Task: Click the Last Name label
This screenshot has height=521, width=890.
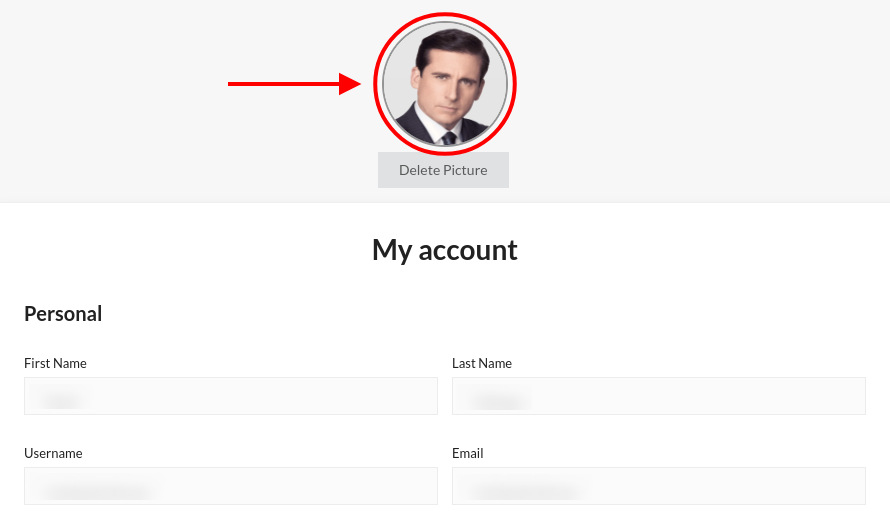Action: pyautogui.click(x=482, y=363)
